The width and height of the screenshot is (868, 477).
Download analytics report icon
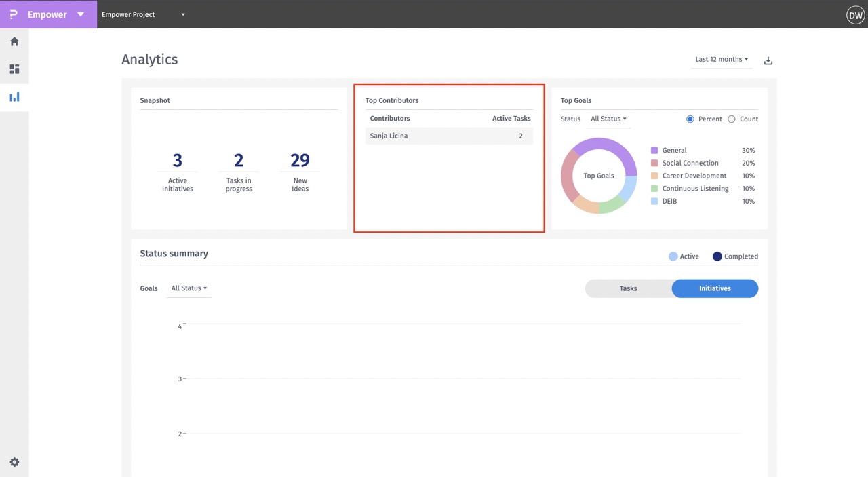coord(768,60)
